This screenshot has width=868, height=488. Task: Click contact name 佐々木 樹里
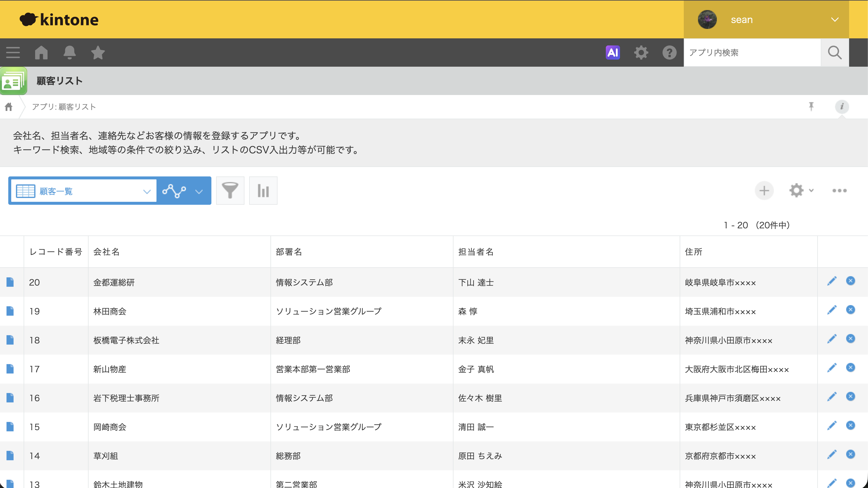coord(480,398)
